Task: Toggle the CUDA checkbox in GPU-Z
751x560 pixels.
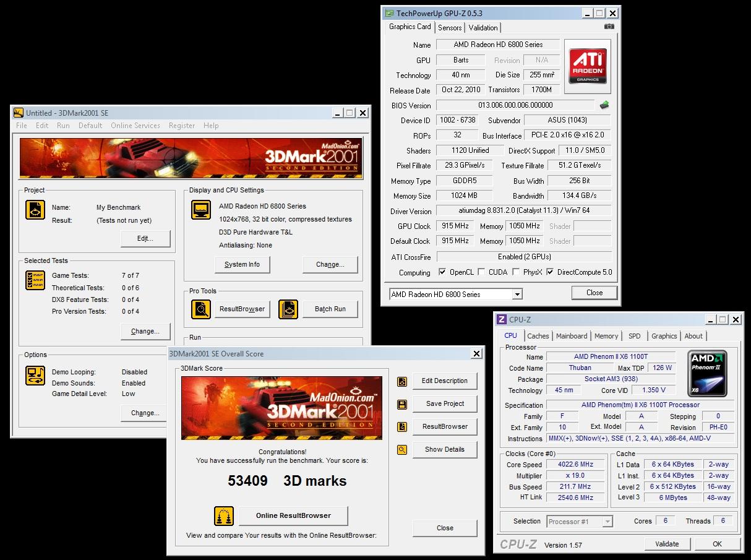Action: point(481,272)
